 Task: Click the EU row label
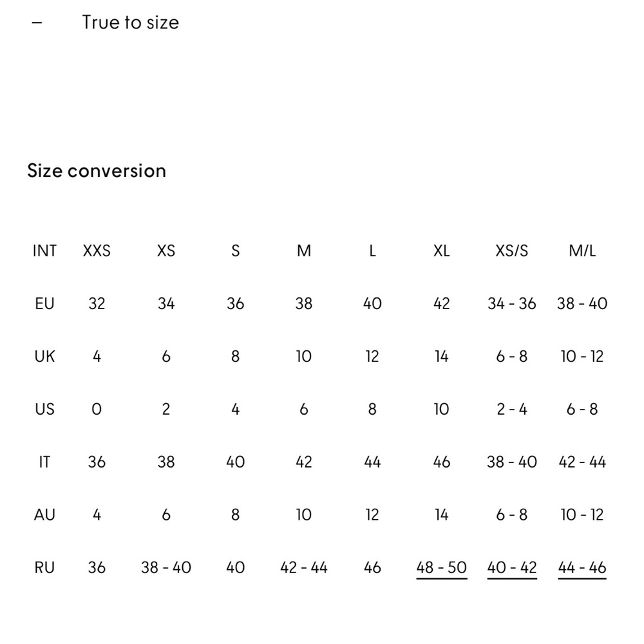pyautogui.click(x=44, y=303)
